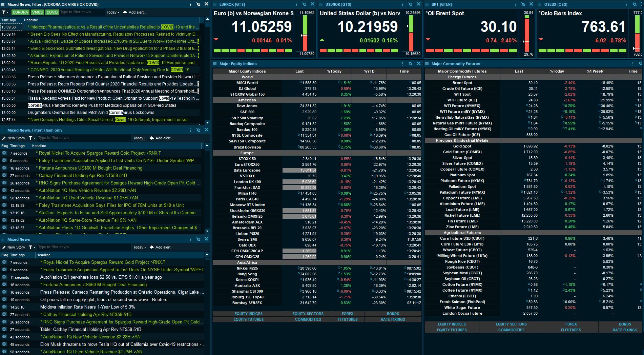Open EQUITY FUTURES tab under Major Commodity Futures
The image size is (644, 355).
[x=452, y=330]
